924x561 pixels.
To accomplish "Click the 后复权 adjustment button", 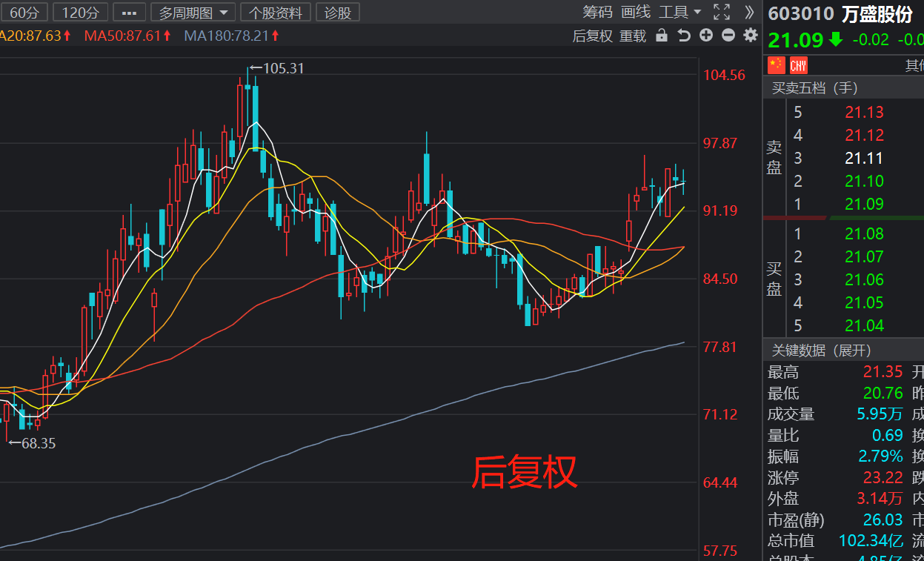I will [593, 36].
